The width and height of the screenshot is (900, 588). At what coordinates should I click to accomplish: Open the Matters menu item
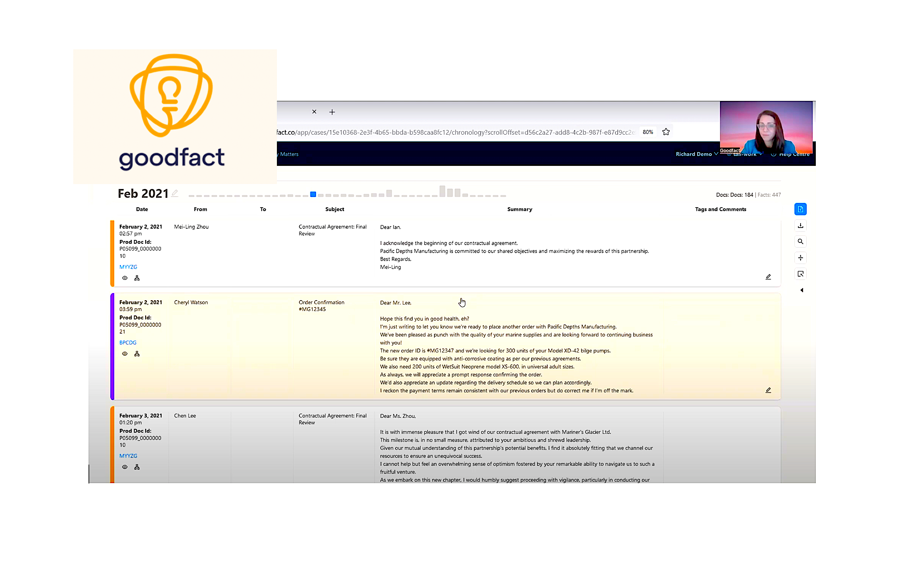click(289, 154)
